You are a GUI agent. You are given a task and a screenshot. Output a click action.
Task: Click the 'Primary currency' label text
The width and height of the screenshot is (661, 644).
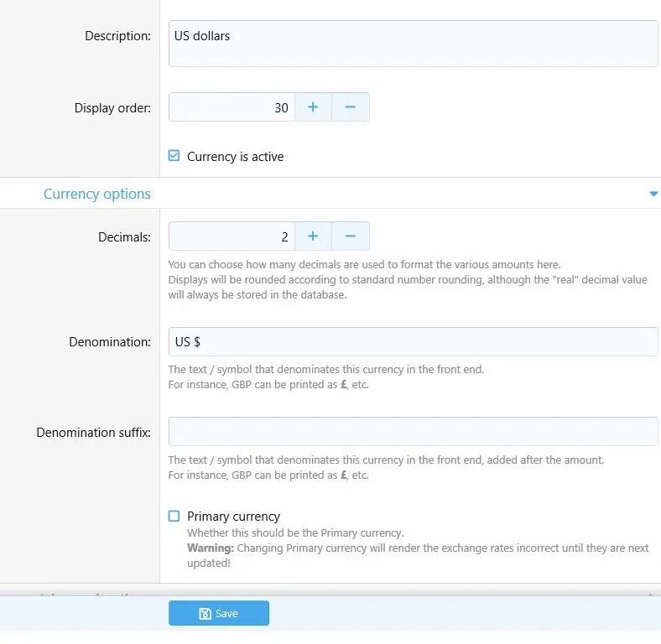point(233,517)
